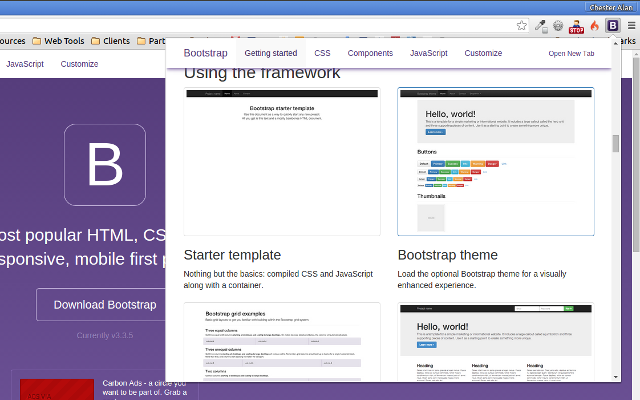Click the gear cog extension icon
Screen dimensions: 640x400
558,26
